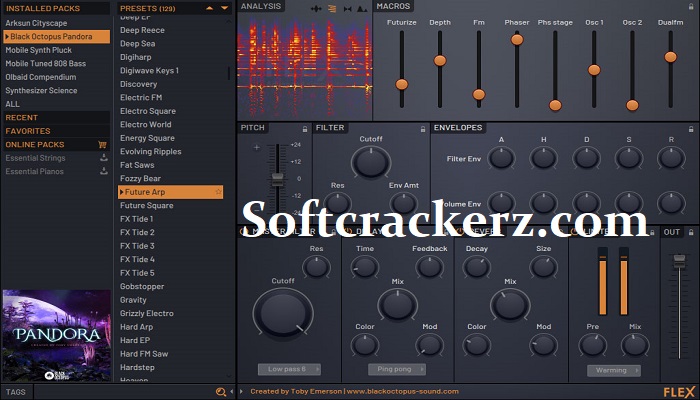The height and width of the screenshot is (400, 700).
Task: Click the FLEX logo
Action: (x=679, y=392)
